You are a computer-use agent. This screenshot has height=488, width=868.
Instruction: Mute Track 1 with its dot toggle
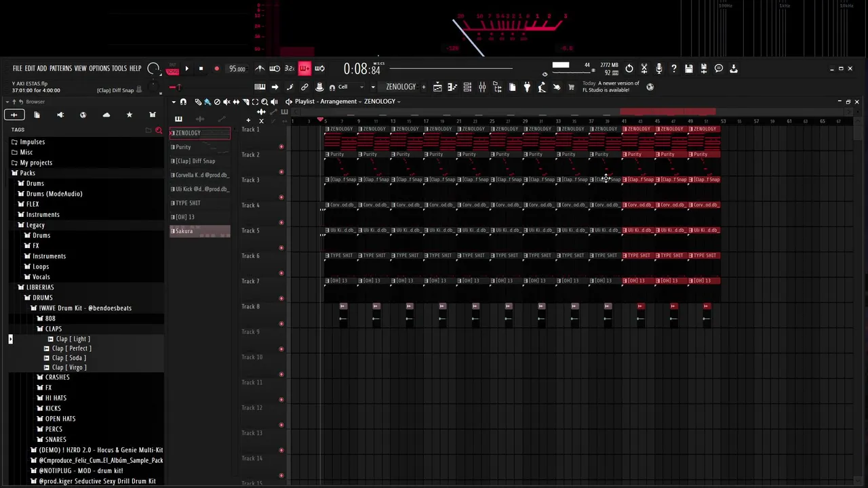point(281,146)
